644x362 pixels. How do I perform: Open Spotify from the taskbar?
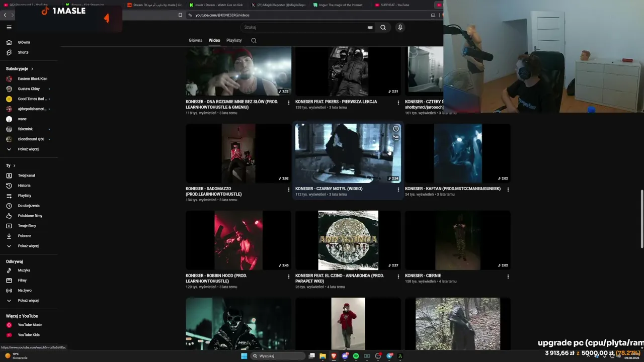(x=356, y=356)
